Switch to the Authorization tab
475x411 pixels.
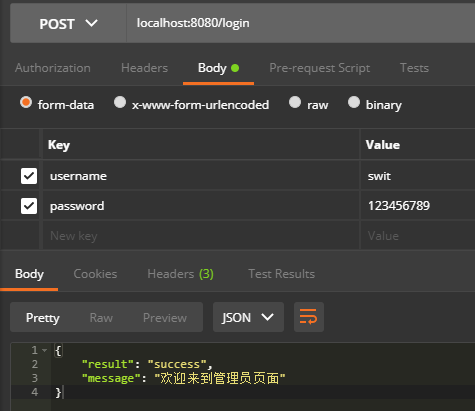pyautogui.click(x=53, y=68)
